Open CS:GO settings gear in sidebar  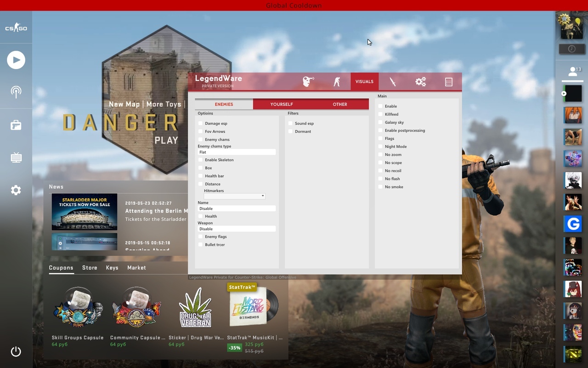pos(16,190)
